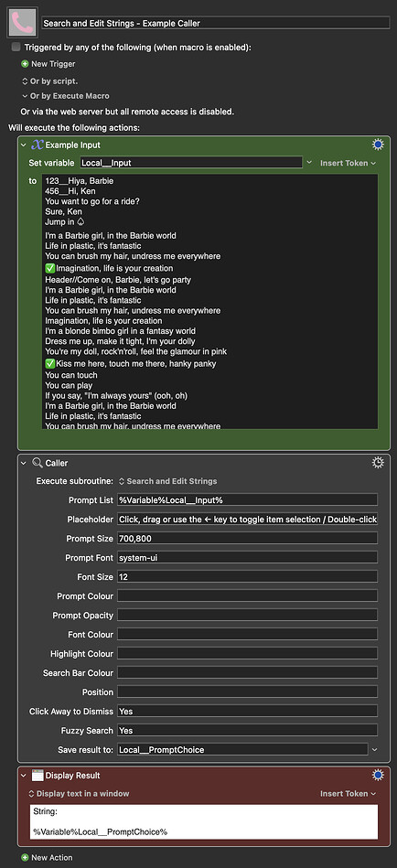
Task: Open the variable name dropdown chevron
Action: point(309,163)
